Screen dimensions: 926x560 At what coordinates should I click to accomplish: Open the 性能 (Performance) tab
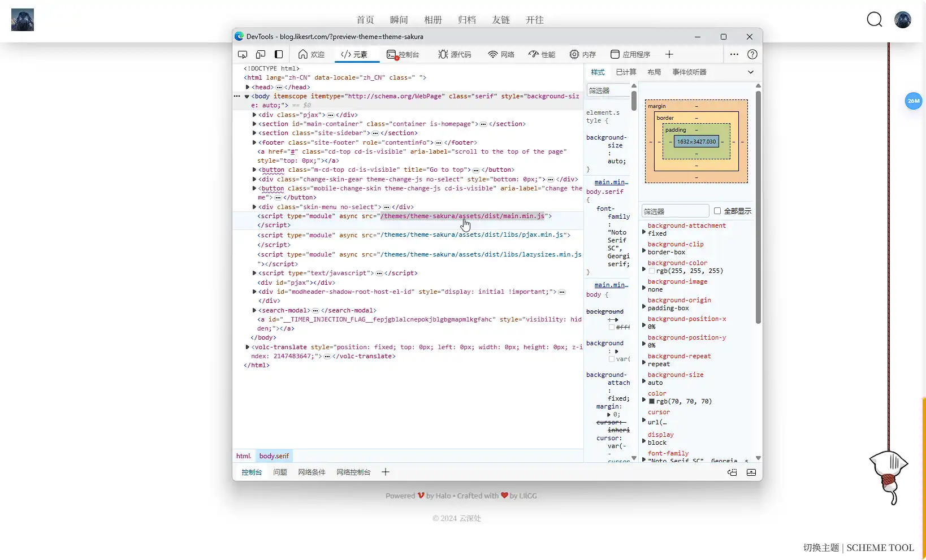542,54
